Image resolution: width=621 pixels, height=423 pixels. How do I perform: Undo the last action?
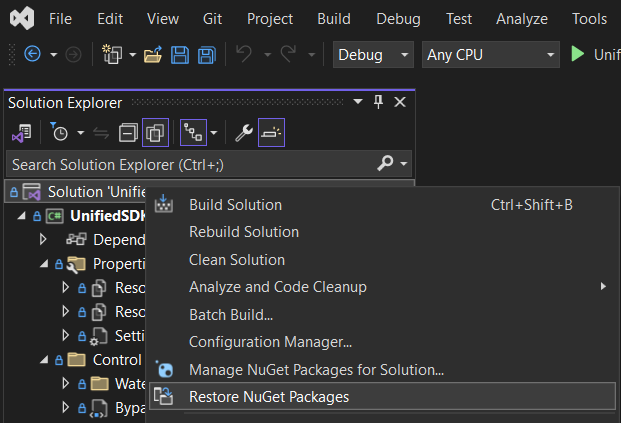pyautogui.click(x=244, y=54)
